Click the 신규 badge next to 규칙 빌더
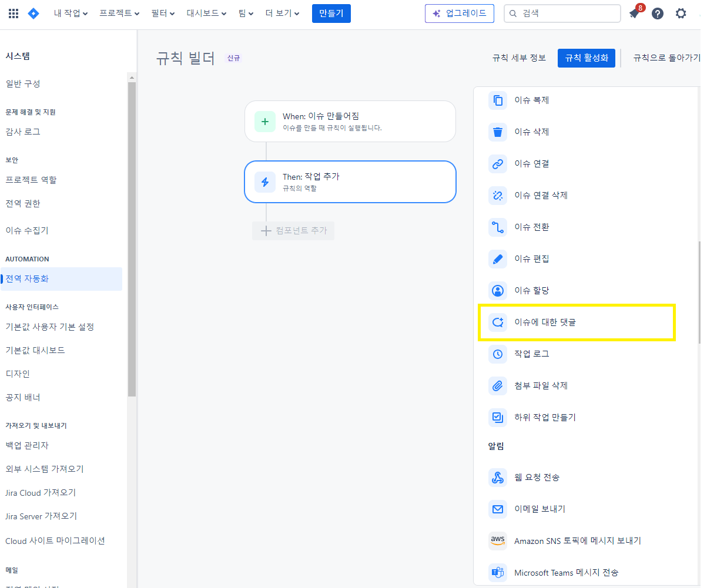Image resolution: width=707 pixels, height=588 pixels. (x=234, y=58)
